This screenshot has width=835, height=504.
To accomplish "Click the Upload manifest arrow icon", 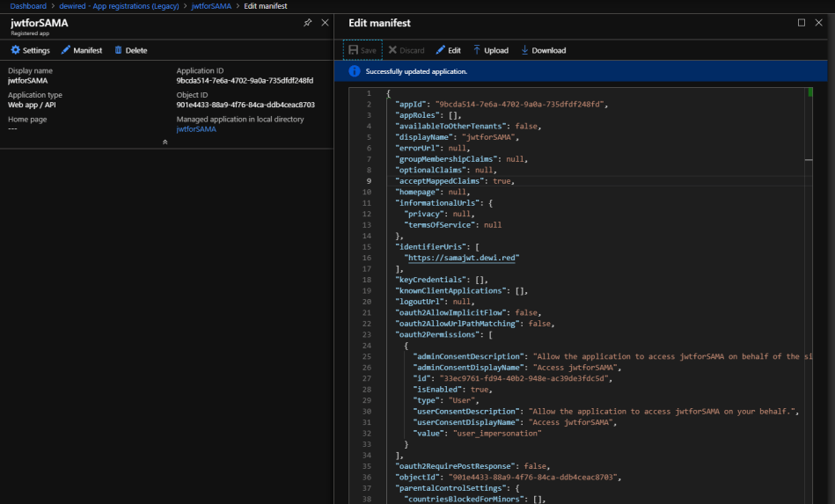I will 477,50.
